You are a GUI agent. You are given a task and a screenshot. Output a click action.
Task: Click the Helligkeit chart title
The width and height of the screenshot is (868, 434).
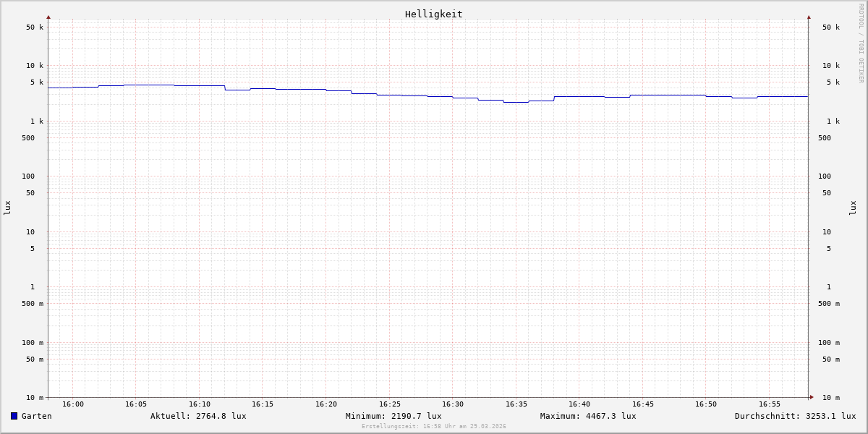click(433, 14)
